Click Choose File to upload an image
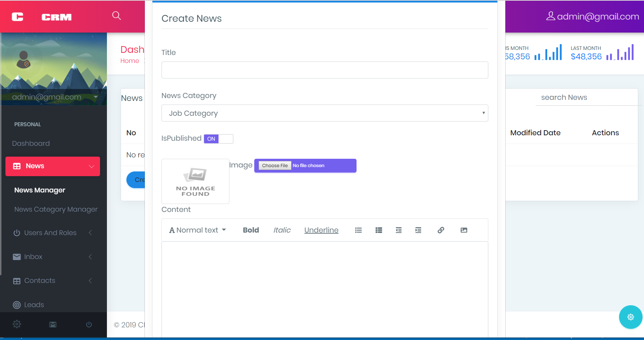The image size is (644, 340). click(x=274, y=165)
